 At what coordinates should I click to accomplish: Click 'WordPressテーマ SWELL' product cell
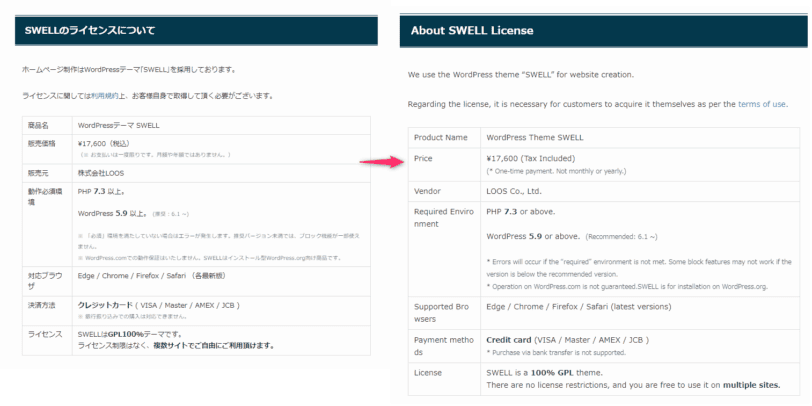[119, 125]
